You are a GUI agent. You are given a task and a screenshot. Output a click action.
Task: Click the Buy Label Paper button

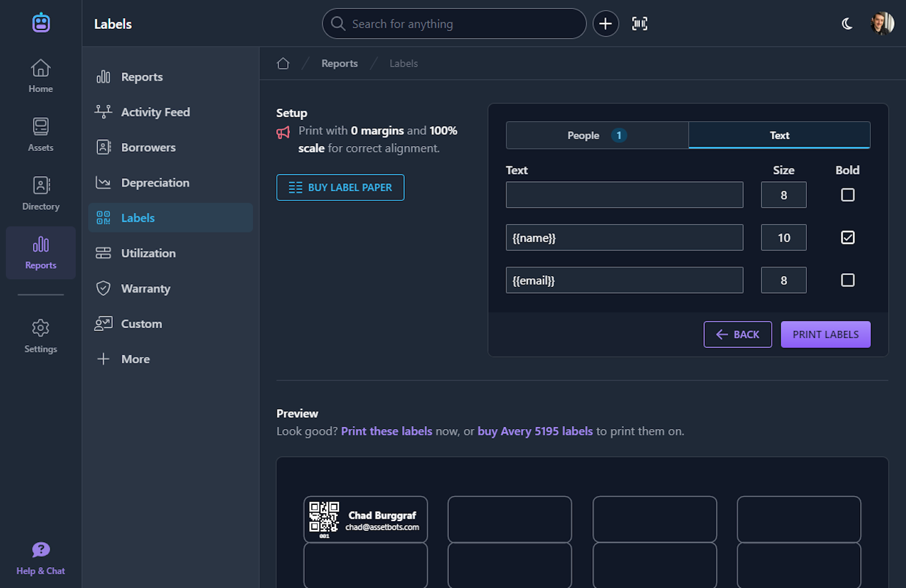tap(340, 187)
